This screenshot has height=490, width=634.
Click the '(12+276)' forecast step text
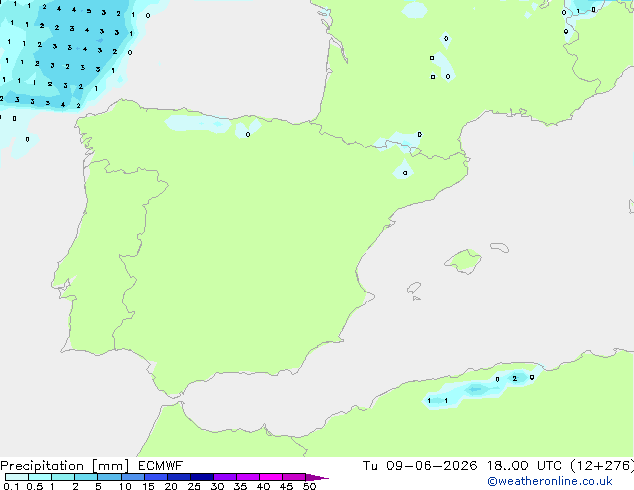(602, 466)
